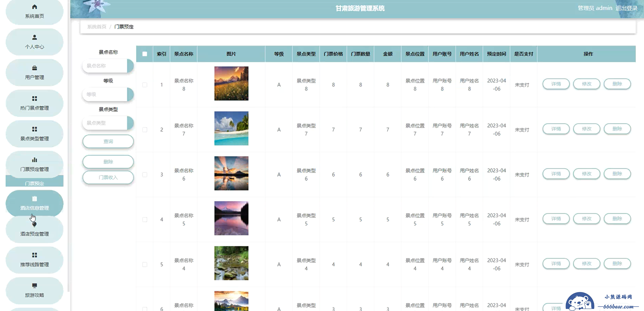Screen dimensions: 644x311
Task: Check the row 3 checkbox
Action: pos(145,174)
